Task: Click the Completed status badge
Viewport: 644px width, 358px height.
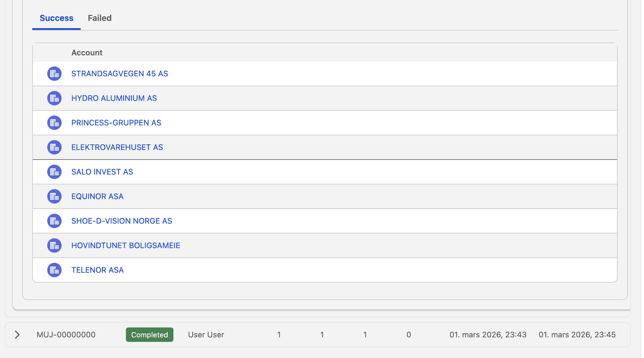Action: 149,334
